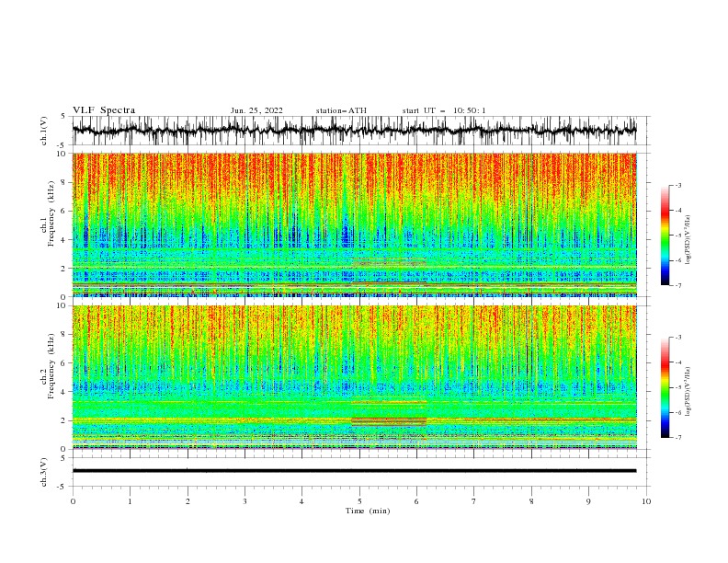Click the "Time (min)" x-axis title
Viewport: 728px width, 563px height.
pos(368,511)
